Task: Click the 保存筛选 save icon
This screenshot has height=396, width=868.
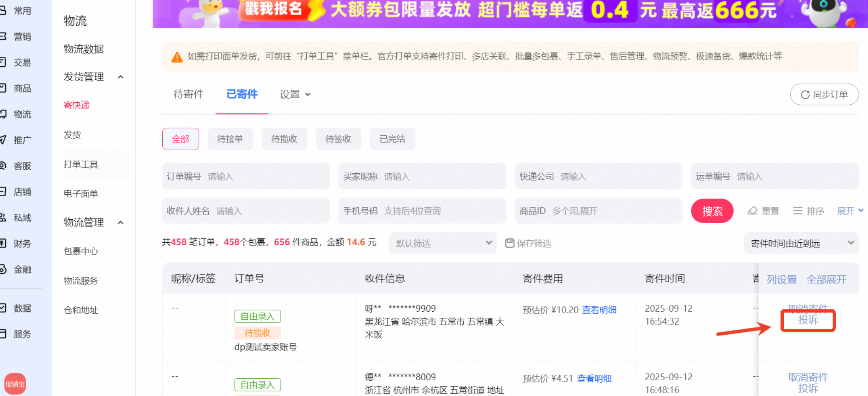Action: (509, 243)
